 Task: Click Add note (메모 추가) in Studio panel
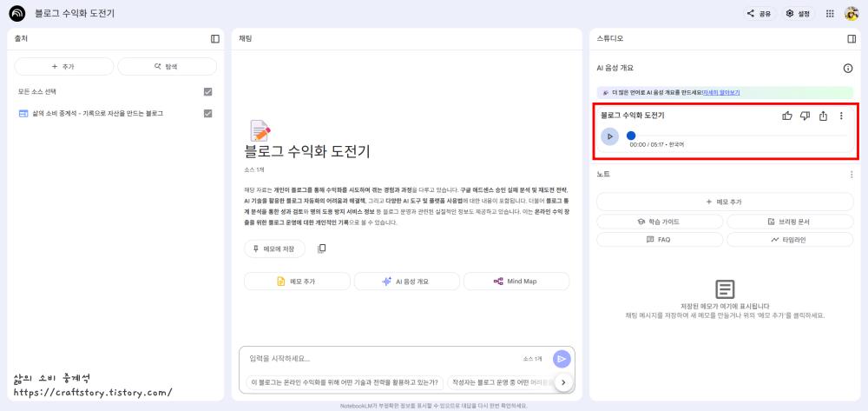(725, 202)
